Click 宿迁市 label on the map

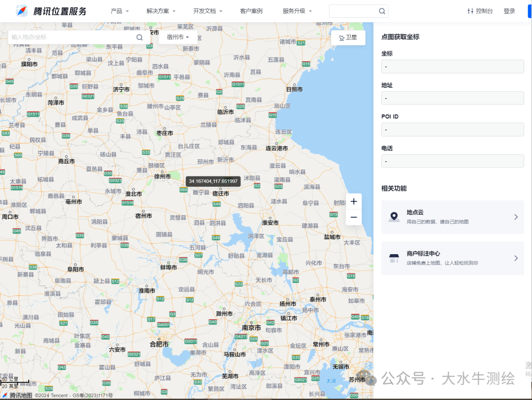(x=221, y=194)
